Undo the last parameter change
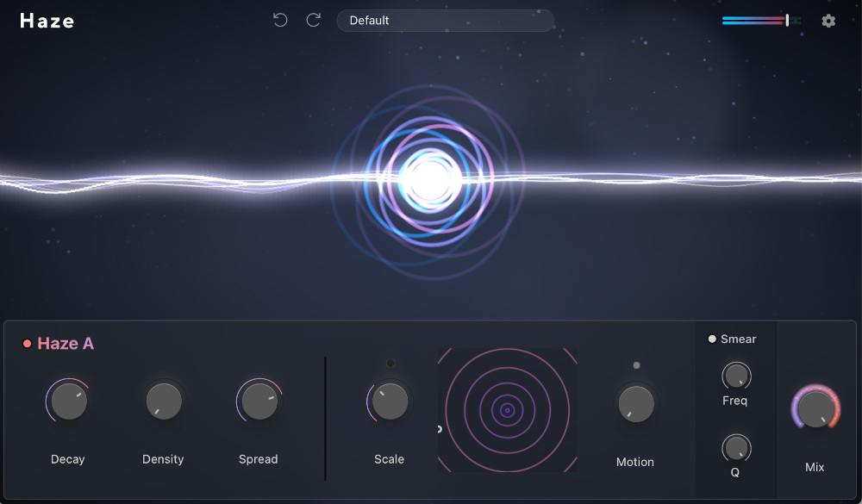862x504 pixels. point(280,20)
